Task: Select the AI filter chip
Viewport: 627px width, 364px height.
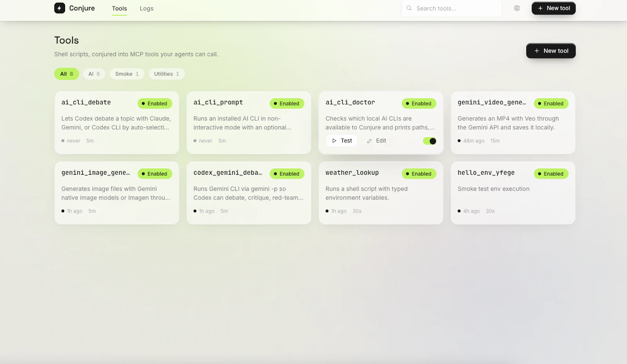Action: pos(94,74)
